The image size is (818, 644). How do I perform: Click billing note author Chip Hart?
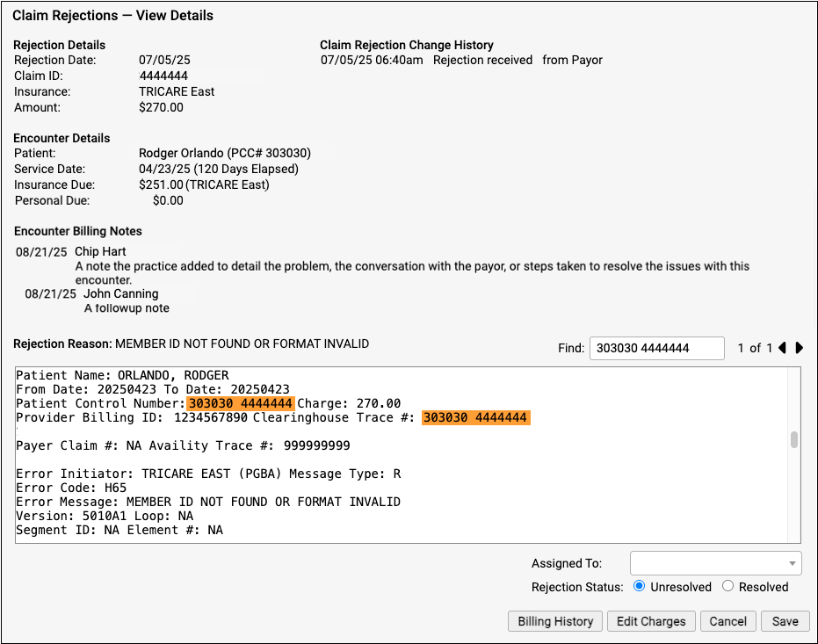click(100, 251)
